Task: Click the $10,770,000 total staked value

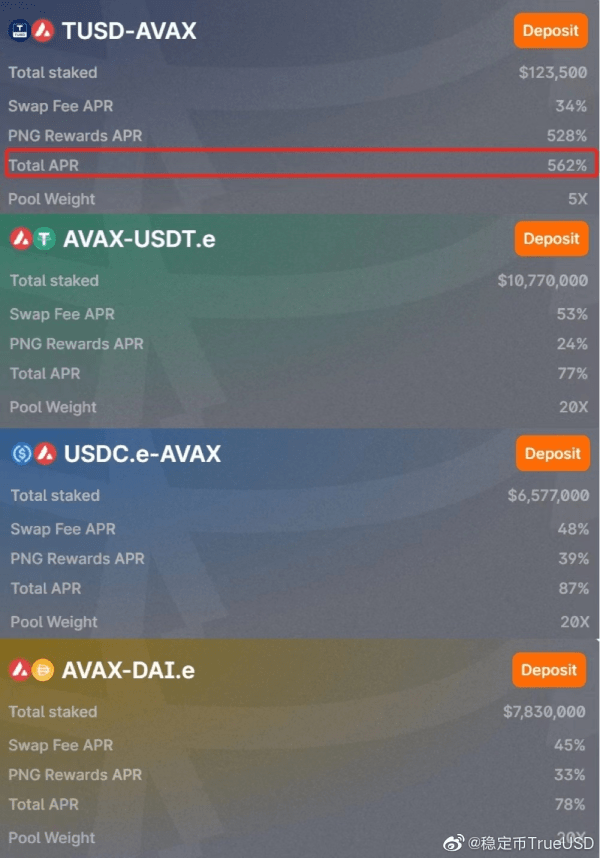Action: [542, 281]
